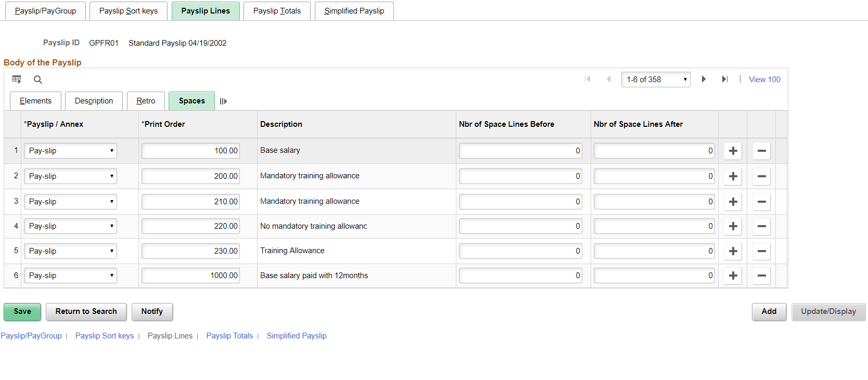Click the Update/Display button

828,312
